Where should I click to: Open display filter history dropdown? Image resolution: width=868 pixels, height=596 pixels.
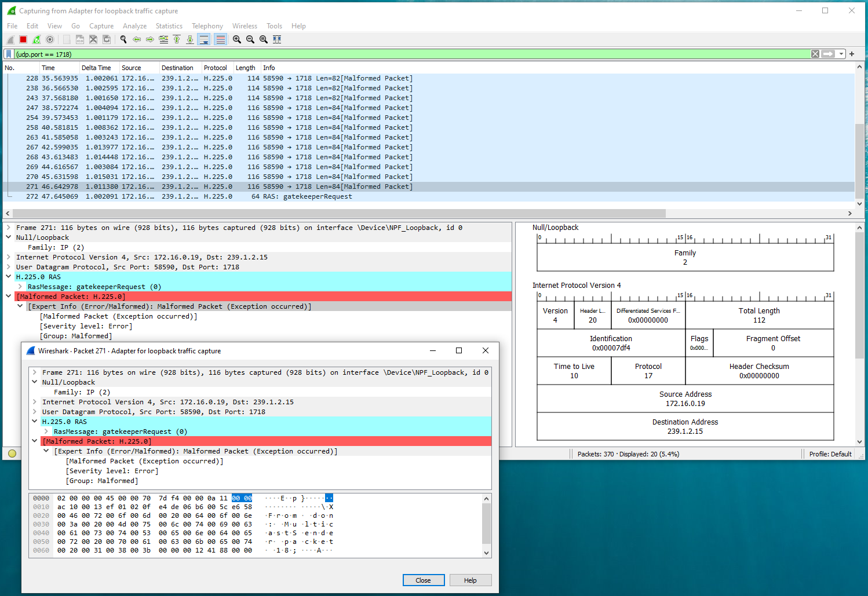(x=841, y=54)
